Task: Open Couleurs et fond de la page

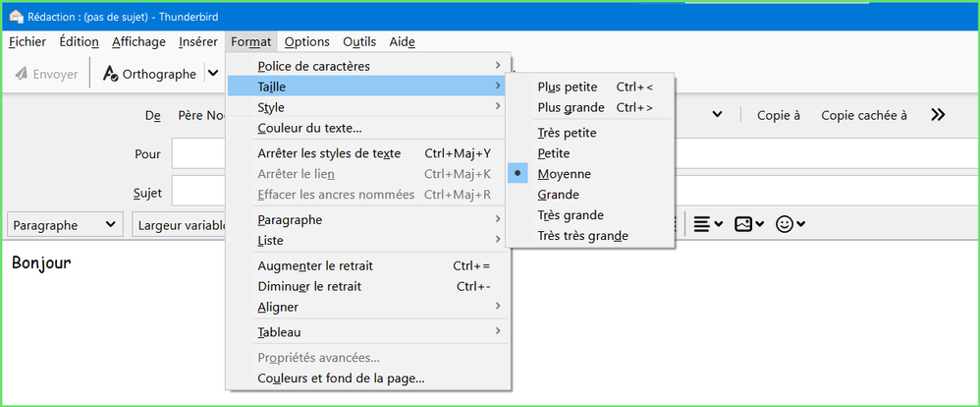Action: pyautogui.click(x=341, y=378)
